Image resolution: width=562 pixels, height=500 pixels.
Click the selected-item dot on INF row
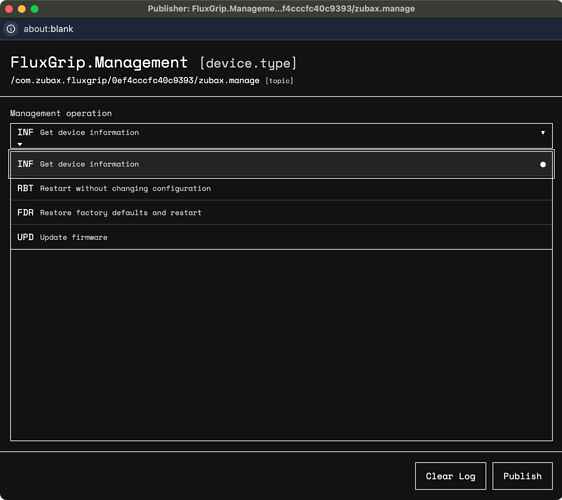coord(543,164)
